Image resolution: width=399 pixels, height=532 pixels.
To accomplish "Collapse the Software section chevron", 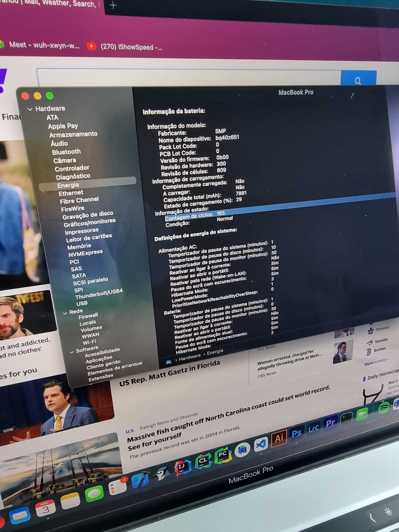I will (x=71, y=352).
